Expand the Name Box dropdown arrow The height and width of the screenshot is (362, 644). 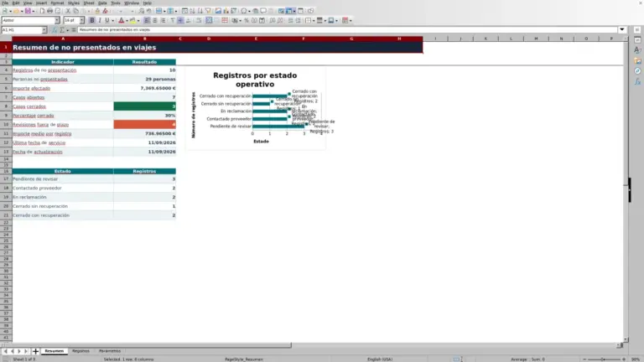point(44,29)
